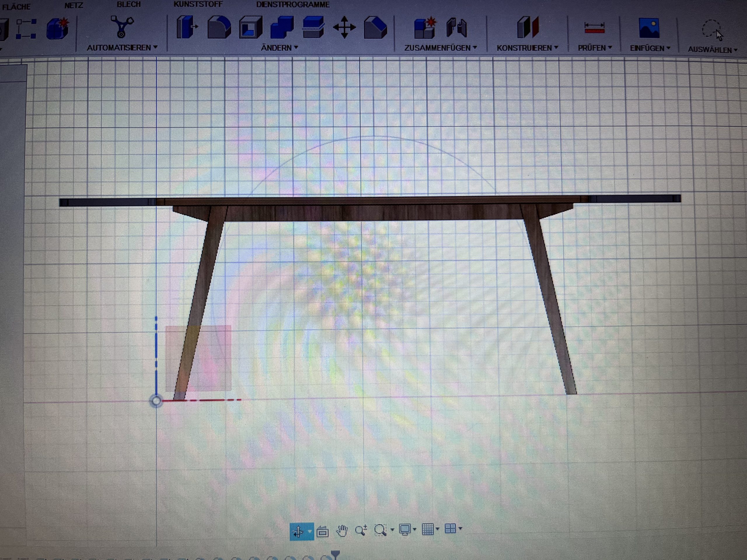The image size is (747, 560).
Task: Click the Shell tool icon
Action: 251,28
